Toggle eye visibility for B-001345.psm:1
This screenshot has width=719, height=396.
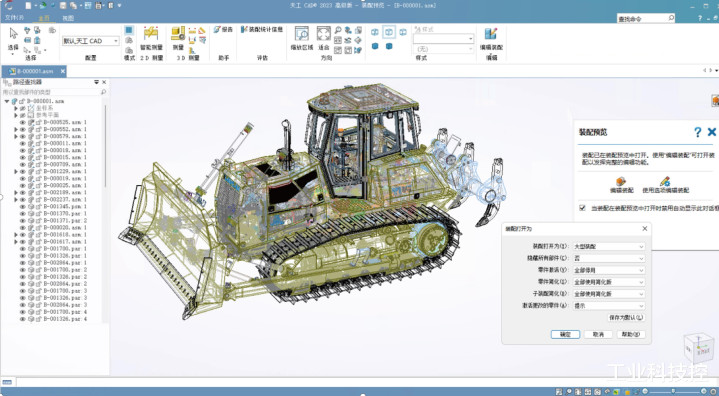click(x=22, y=206)
